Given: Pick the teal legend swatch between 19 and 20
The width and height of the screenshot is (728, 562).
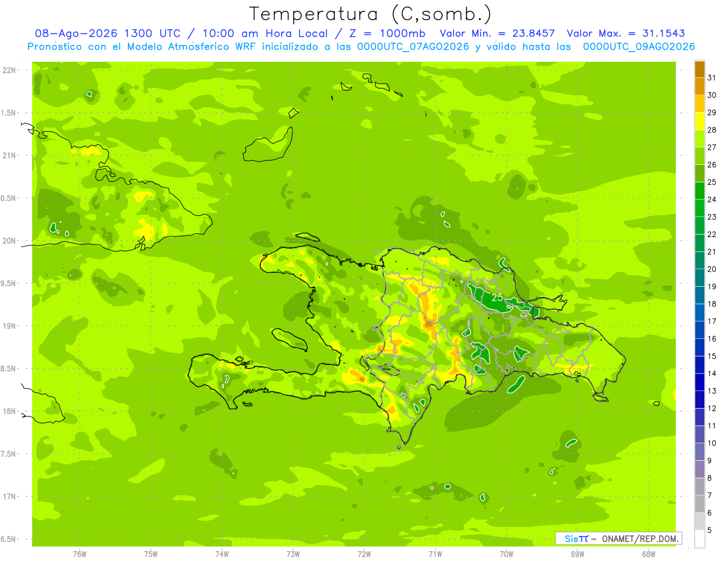Looking at the screenshot, I should pos(699,278).
